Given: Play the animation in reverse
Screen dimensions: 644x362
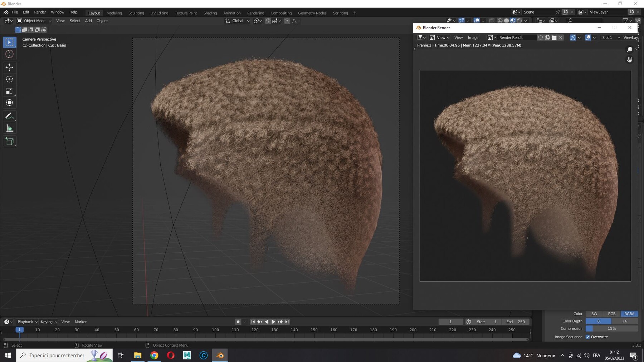Looking at the screenshot, I should [267, 322].
